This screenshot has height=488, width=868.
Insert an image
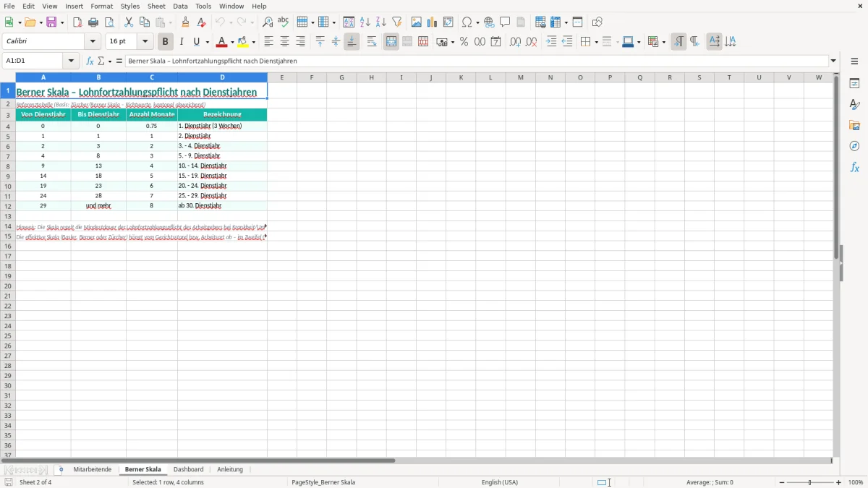click(417, 22)
